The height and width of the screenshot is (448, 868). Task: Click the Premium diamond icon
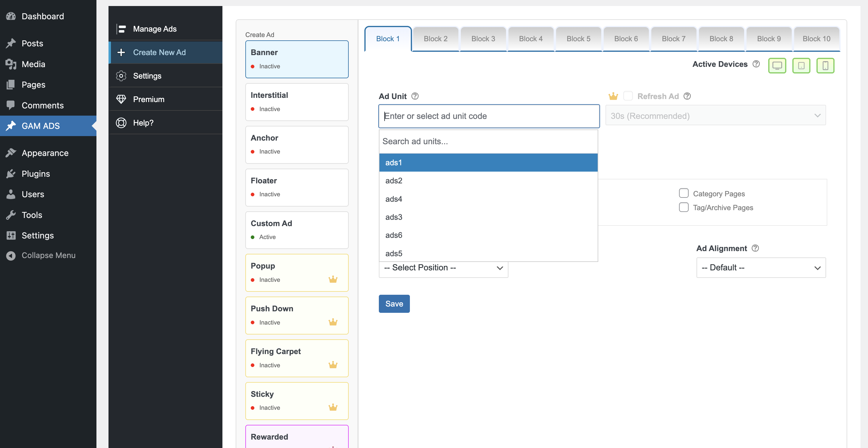pos(121,99)
